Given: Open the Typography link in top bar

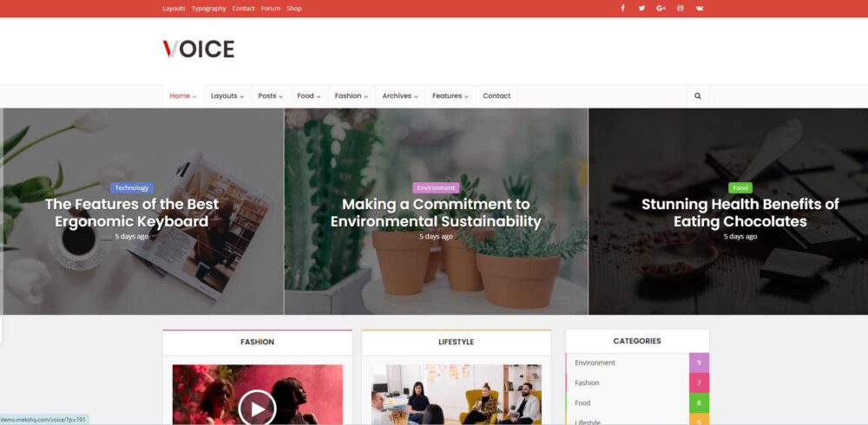Looking at the screenshot, I should 208,9.
